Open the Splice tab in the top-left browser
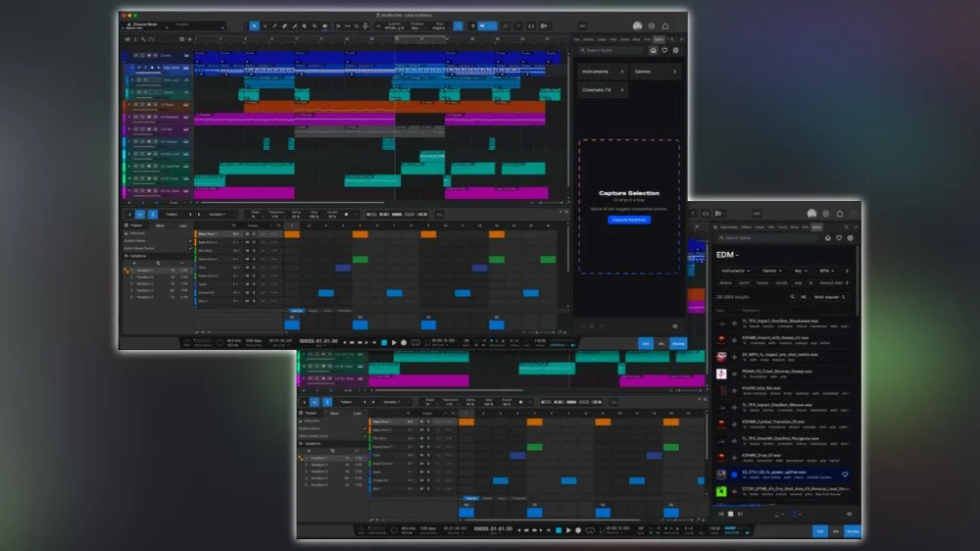Image resolution: width=980 pixels, height=551 pixels. click(x=659, y=39)
